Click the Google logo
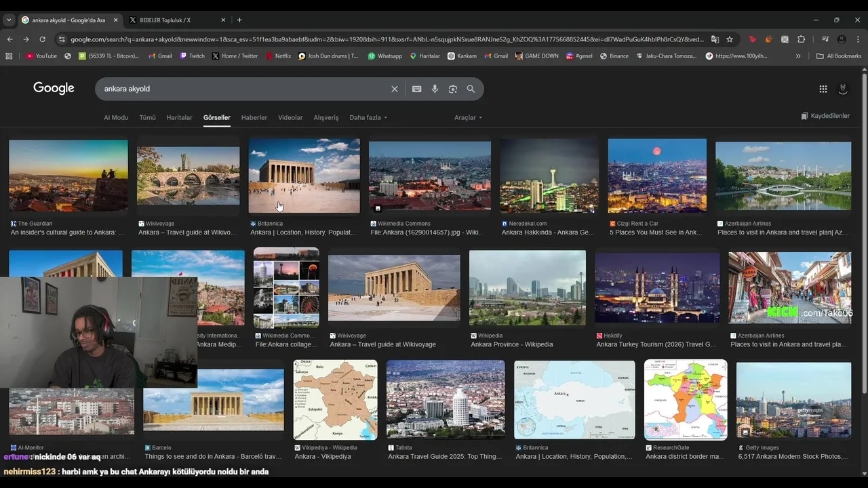 tap(54, 88)
